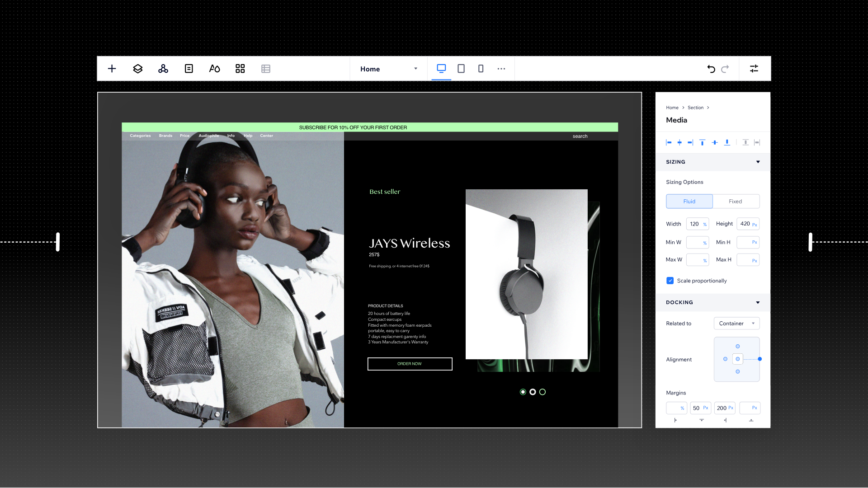Open the Sections grid icon

pyautogui.click(x=240, y=68)
